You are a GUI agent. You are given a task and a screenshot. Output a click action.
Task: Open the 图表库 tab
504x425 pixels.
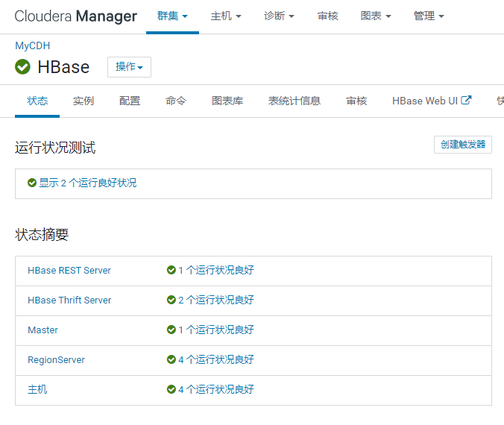(x=227, y=101)
